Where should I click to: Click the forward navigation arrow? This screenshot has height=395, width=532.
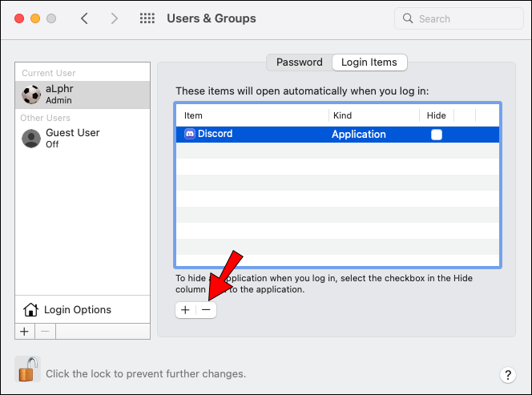click(114, 18)
